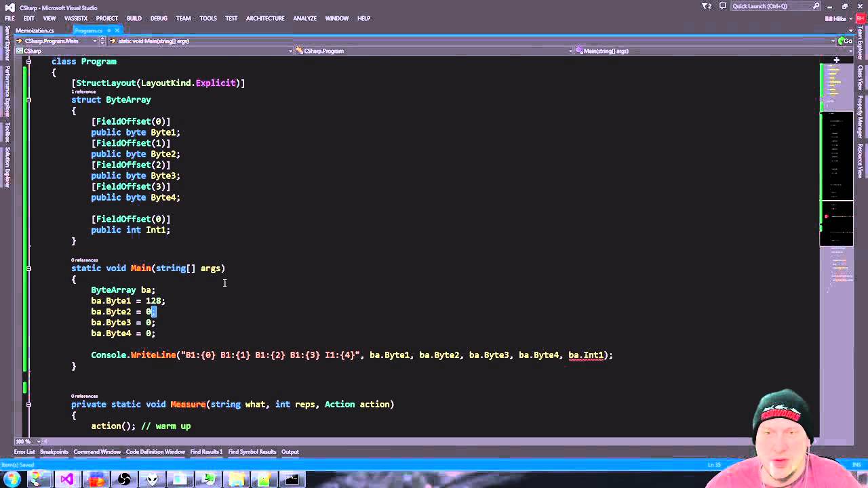
Task: Collapse the class Program outline region
Action: pyautogui.click(x=28, y=62)
